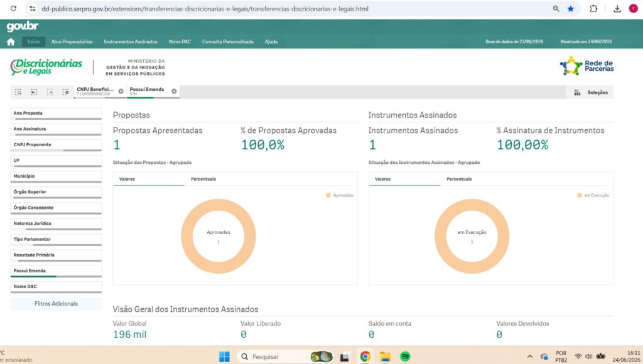Remove the CNPJ Beneficiário selection filter
The height and width of the screenshot is (364, 643).
(121, 92)
